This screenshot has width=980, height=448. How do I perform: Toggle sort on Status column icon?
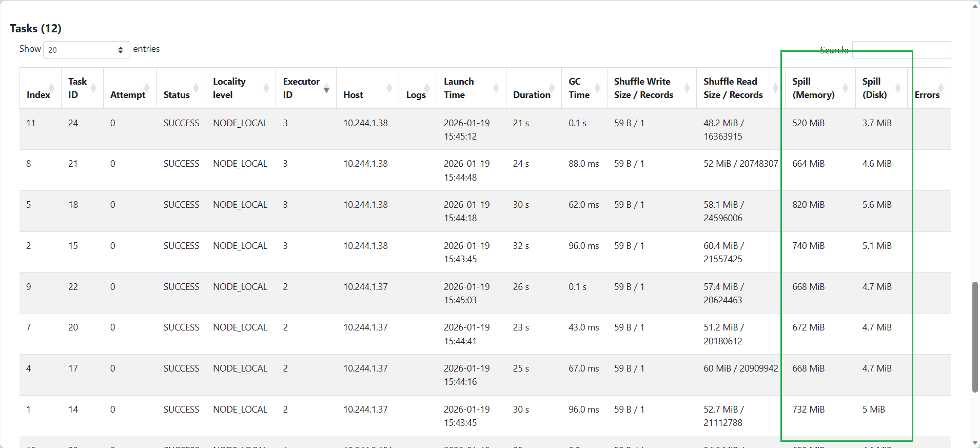coord(196,88)
